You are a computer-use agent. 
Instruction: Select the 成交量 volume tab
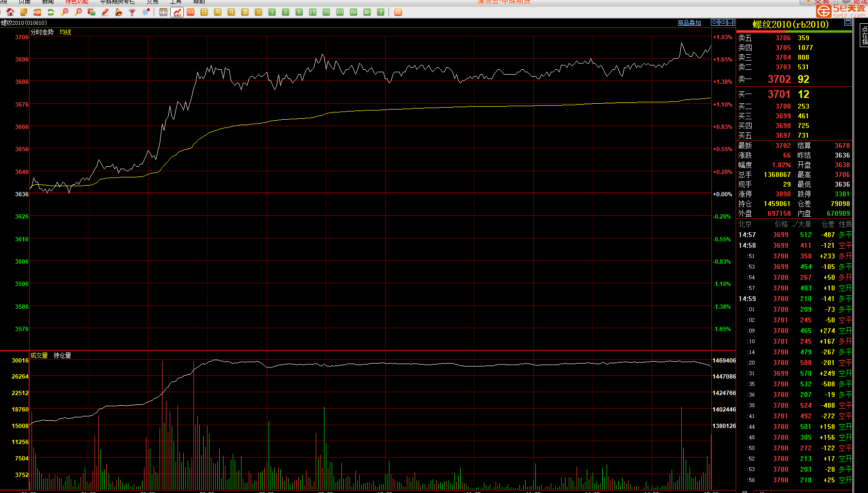click(x=39, y=355)
